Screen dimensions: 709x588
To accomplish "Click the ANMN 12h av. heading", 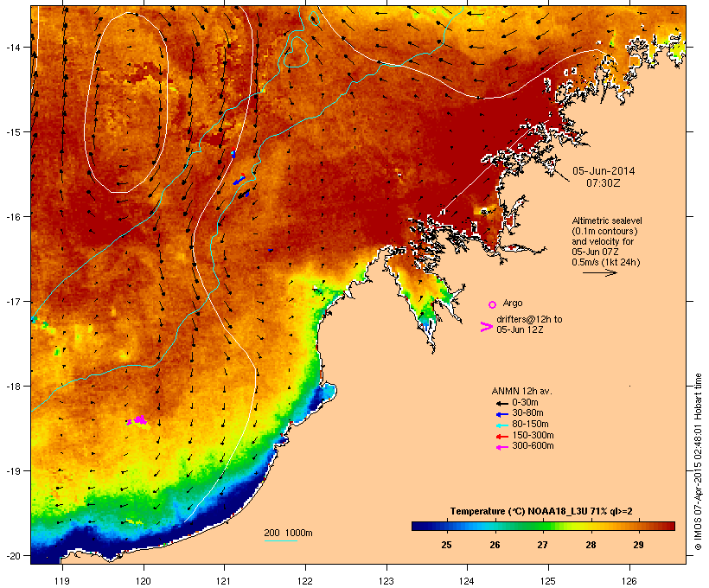I will [x=521, y=391].
